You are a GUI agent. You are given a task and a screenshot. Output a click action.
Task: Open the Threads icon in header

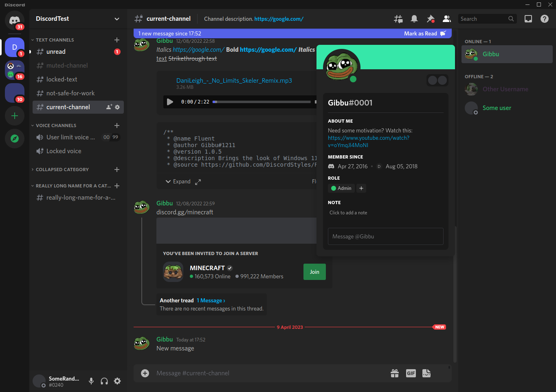398,19
